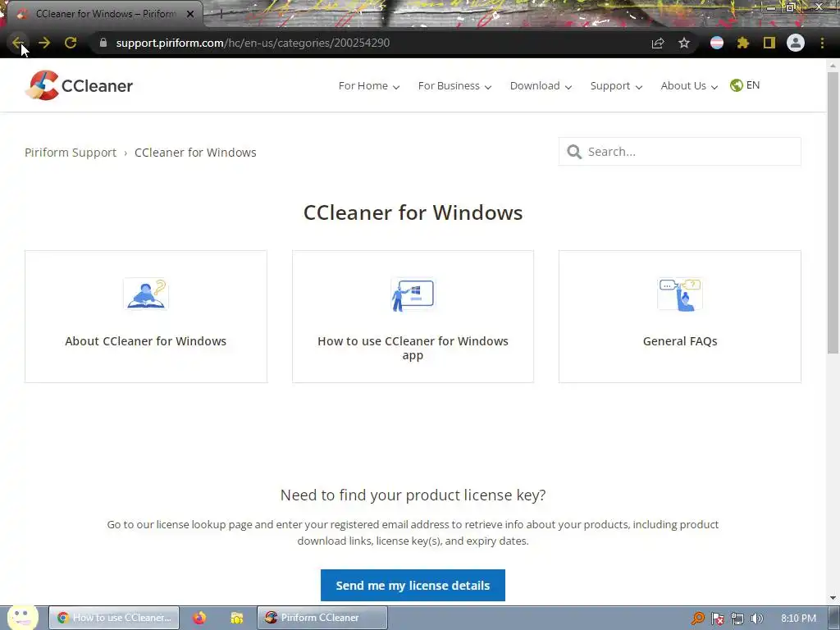Expand the Download menu
The image size is (840, 630).
pos(541,85)
